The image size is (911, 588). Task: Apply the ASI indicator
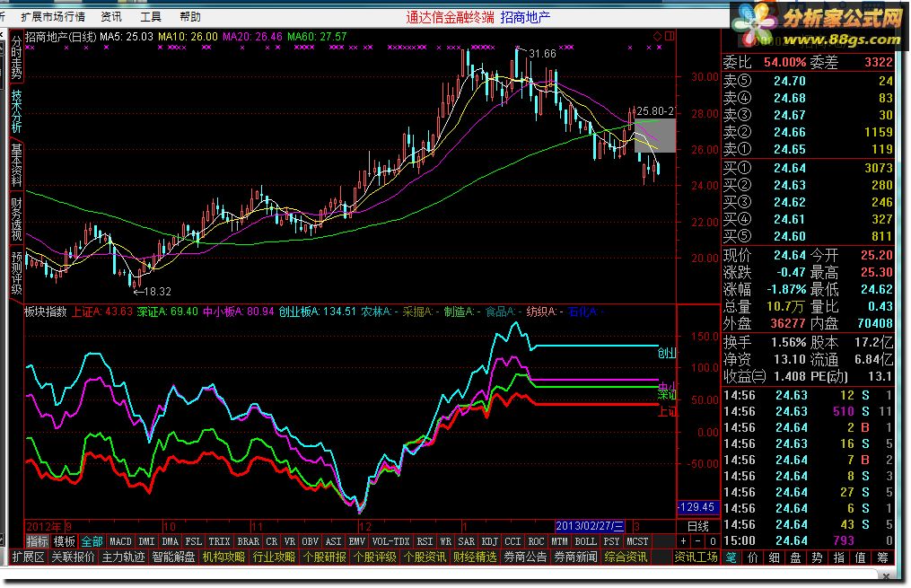pyautogui.click(x=334, y=541)
